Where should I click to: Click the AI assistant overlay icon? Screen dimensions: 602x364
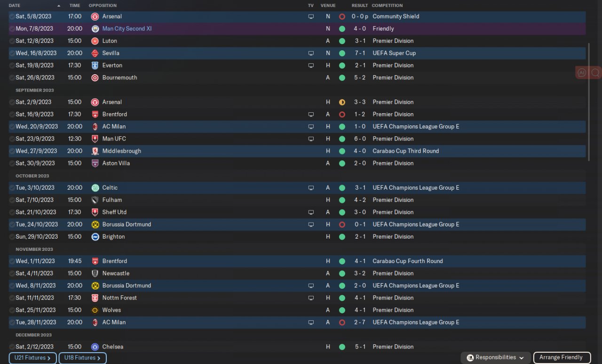point(582,72)
